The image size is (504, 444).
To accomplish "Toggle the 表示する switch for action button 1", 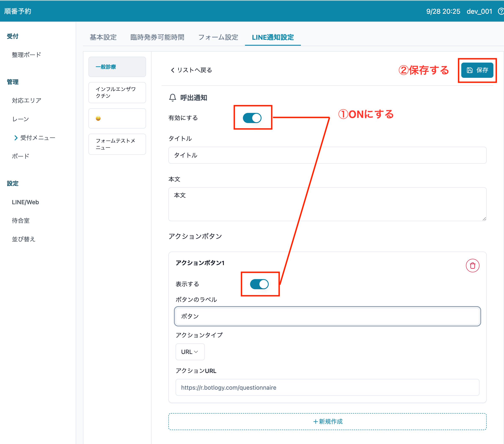I will tap(259, 284).
